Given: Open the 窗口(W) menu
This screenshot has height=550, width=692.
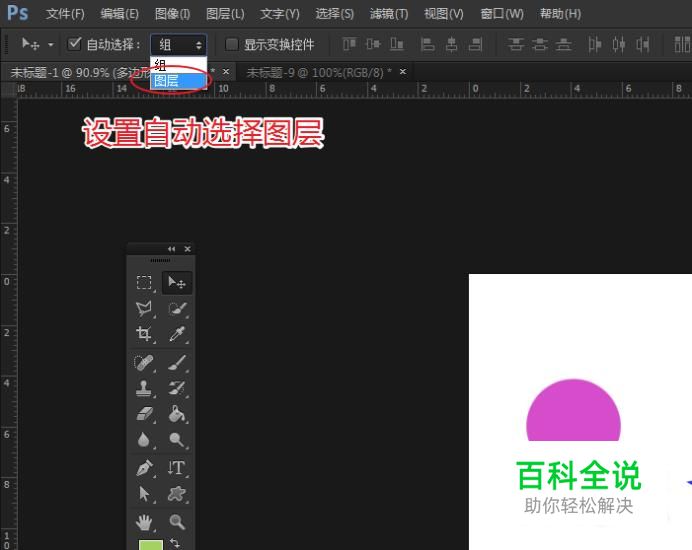Looking at the screenshot, I should (502, 14).
